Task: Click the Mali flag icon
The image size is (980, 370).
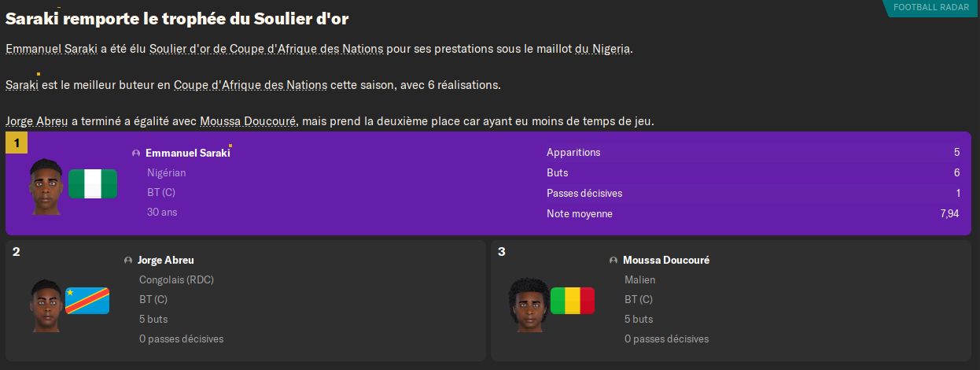Action: click(x=573, y=300)
